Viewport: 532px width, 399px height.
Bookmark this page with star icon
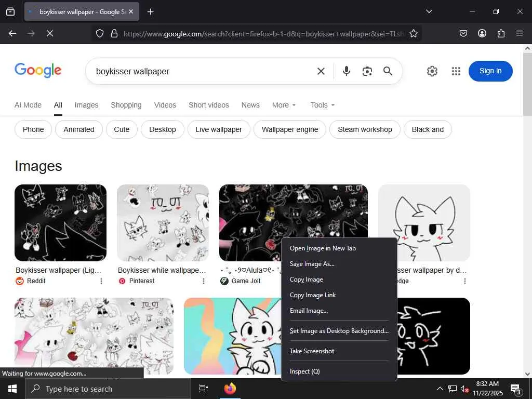pos(413,33)
